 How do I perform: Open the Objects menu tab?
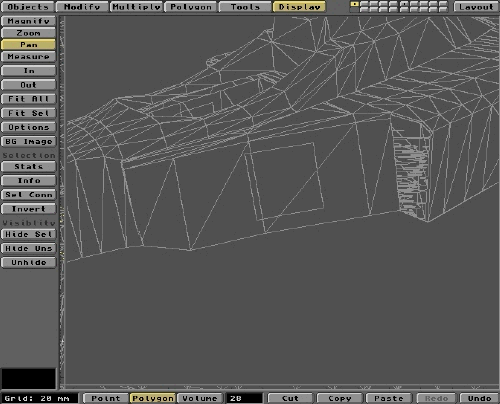tap(28, 7)
